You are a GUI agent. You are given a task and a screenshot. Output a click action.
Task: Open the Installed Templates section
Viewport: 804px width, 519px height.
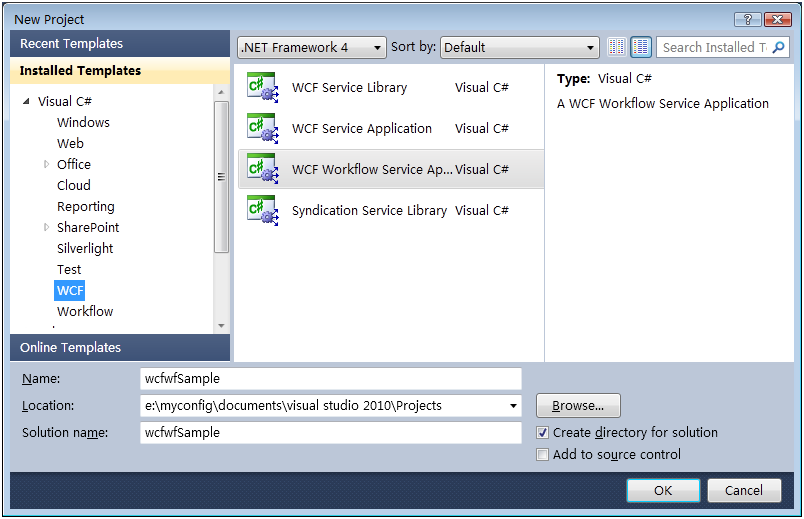[x=120, y=71]
